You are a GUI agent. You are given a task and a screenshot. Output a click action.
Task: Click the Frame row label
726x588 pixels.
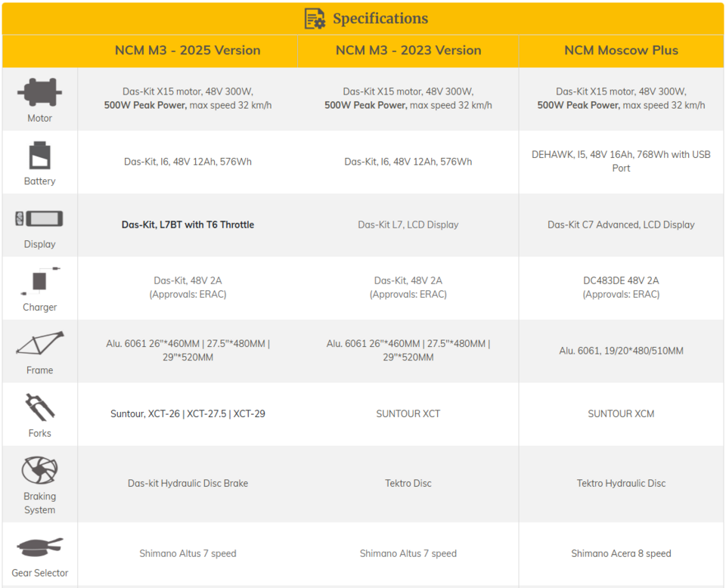(40, 370)
